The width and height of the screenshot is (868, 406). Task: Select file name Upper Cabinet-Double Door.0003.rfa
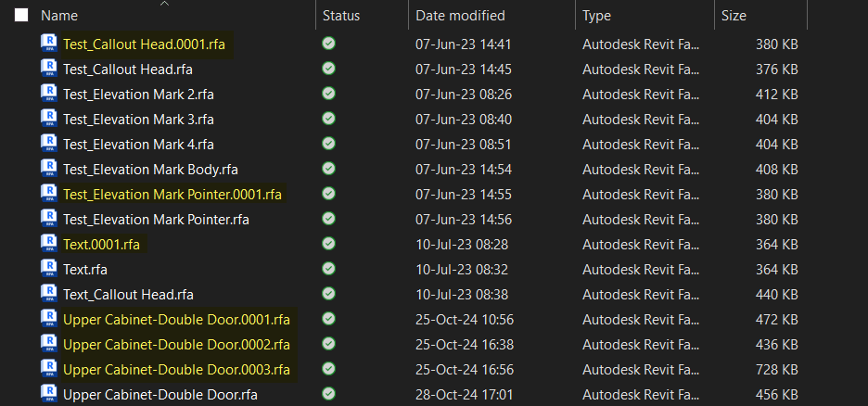tap(176, 370)
